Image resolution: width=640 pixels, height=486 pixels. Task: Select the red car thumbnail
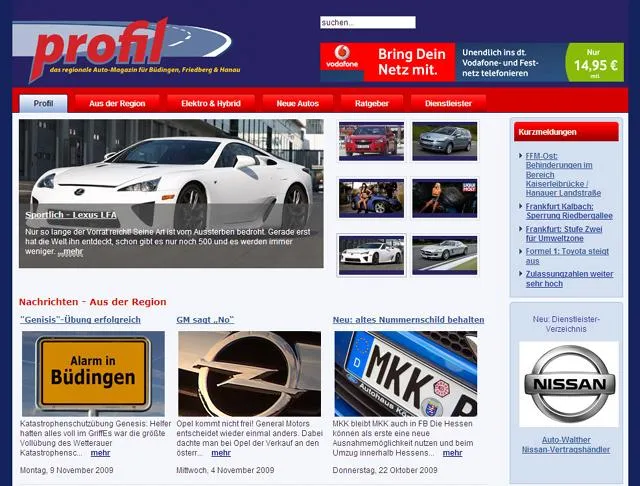(x=371, y=141)
